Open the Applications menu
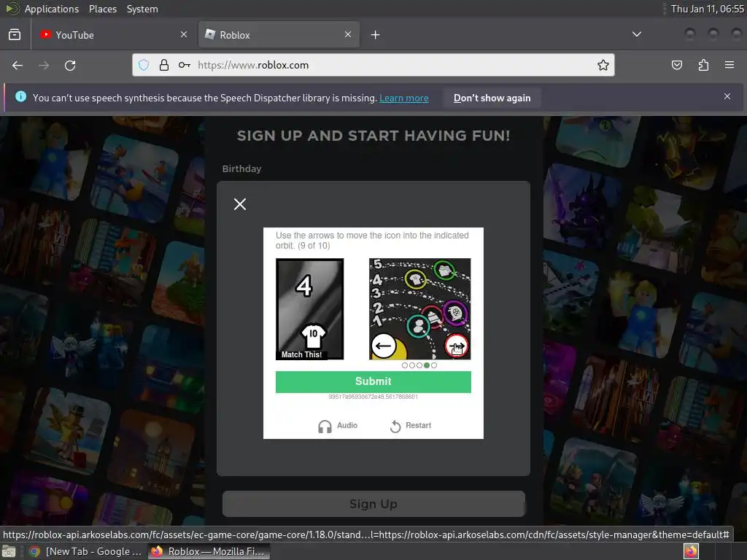747x560 pixels. coord(52,9)
